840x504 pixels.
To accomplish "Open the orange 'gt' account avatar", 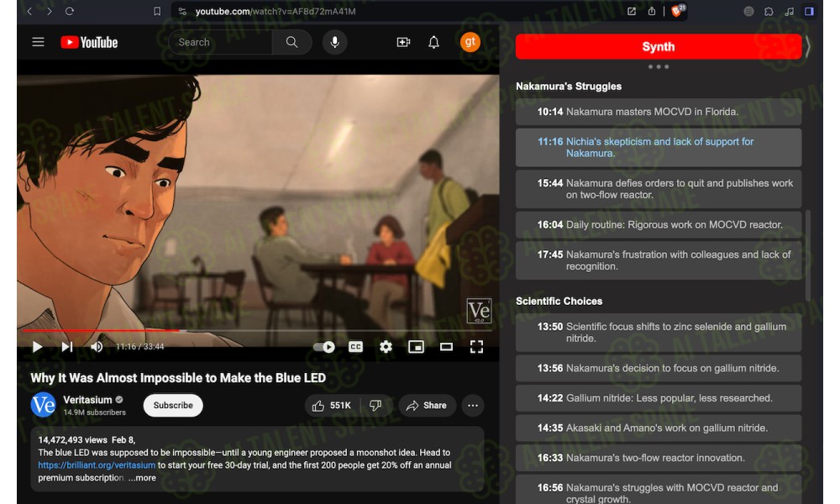I will point(470,42).
